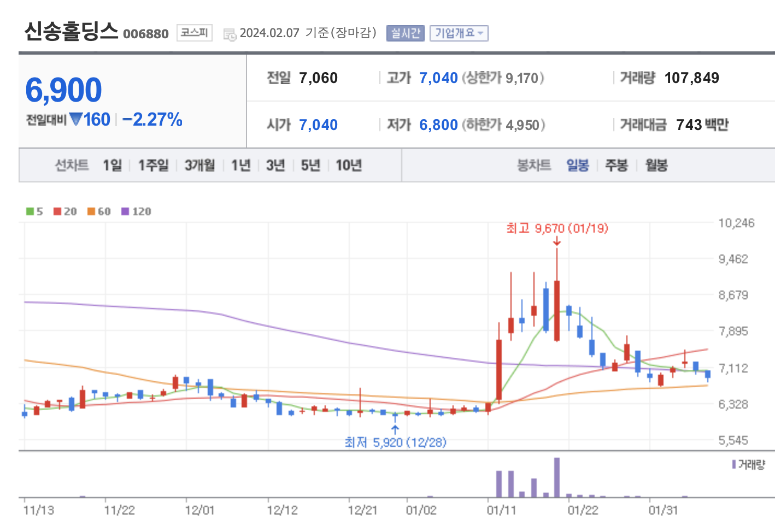Select the 1주일 line chart tab

tap(153, 165)
